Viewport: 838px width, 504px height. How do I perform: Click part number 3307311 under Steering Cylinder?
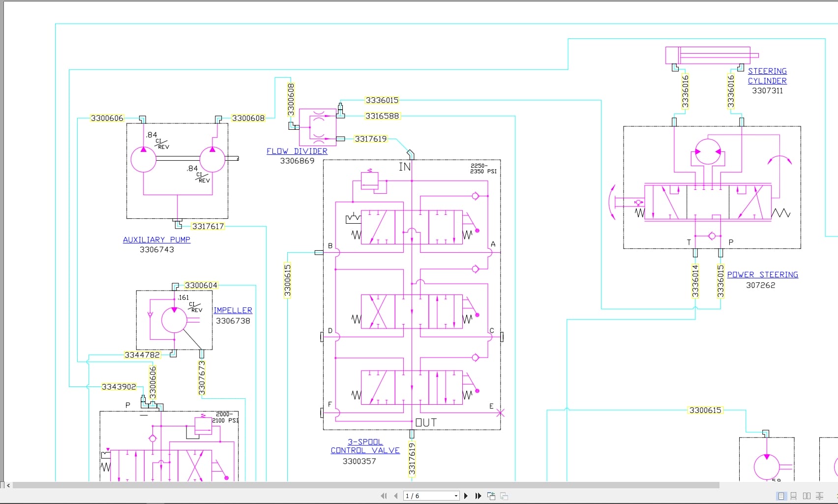pos(767,90)
